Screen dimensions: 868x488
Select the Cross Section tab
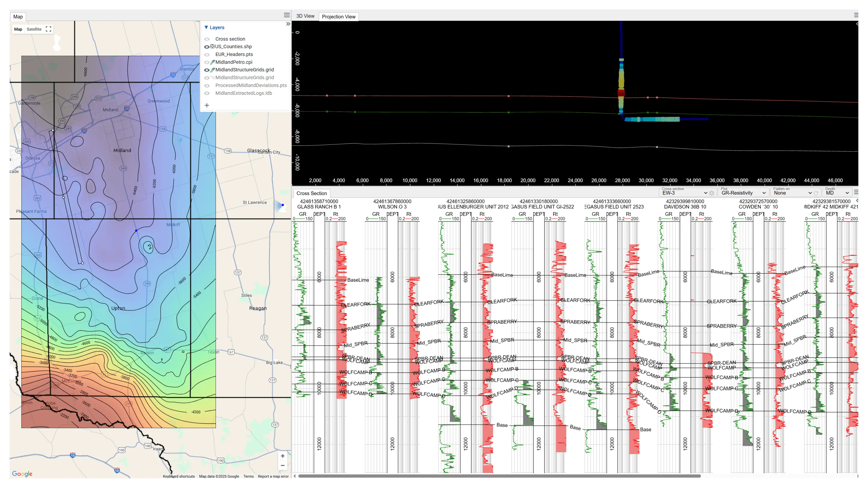point(311,193)
